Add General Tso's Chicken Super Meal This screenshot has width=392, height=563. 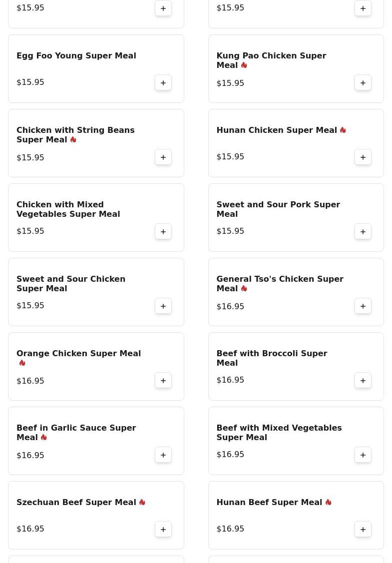(x=363, y=306)
